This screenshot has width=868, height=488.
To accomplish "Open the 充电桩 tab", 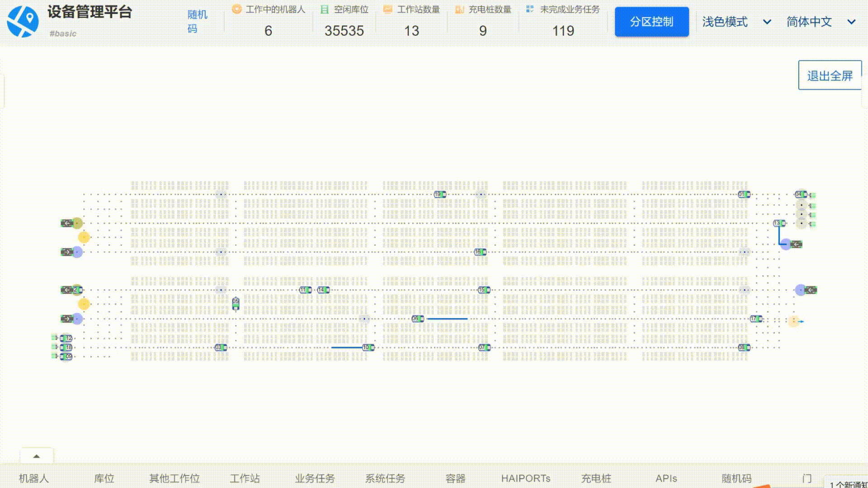I will click(x=596, y=478).
